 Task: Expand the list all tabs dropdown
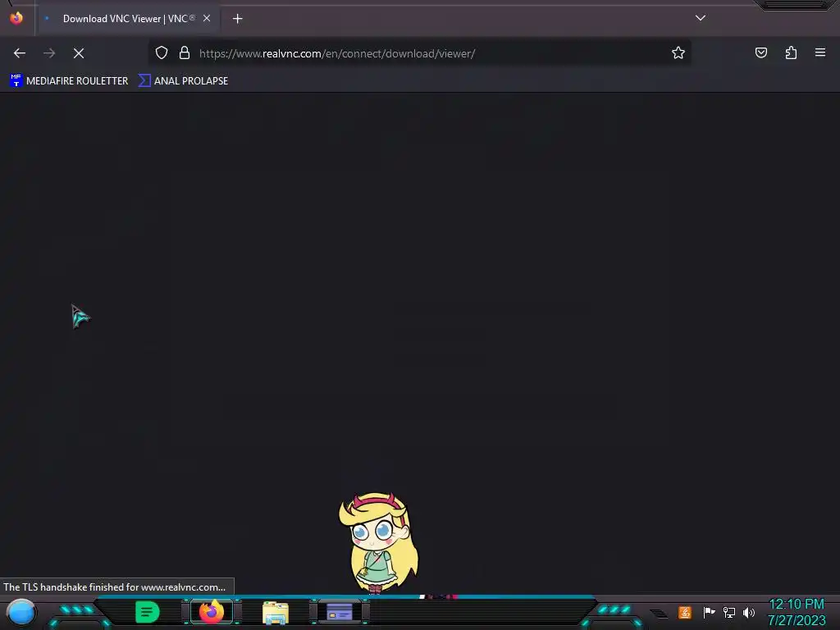(x=701, y=18)
